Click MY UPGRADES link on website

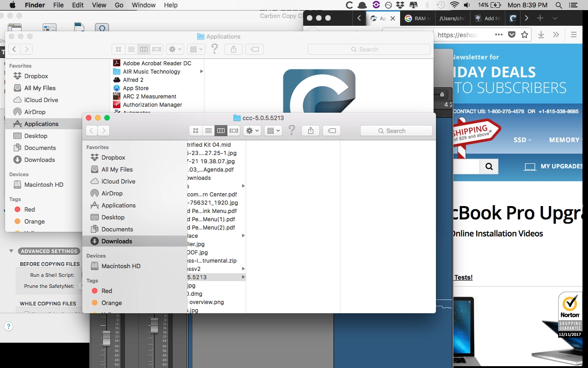click(x=554, y=166)
